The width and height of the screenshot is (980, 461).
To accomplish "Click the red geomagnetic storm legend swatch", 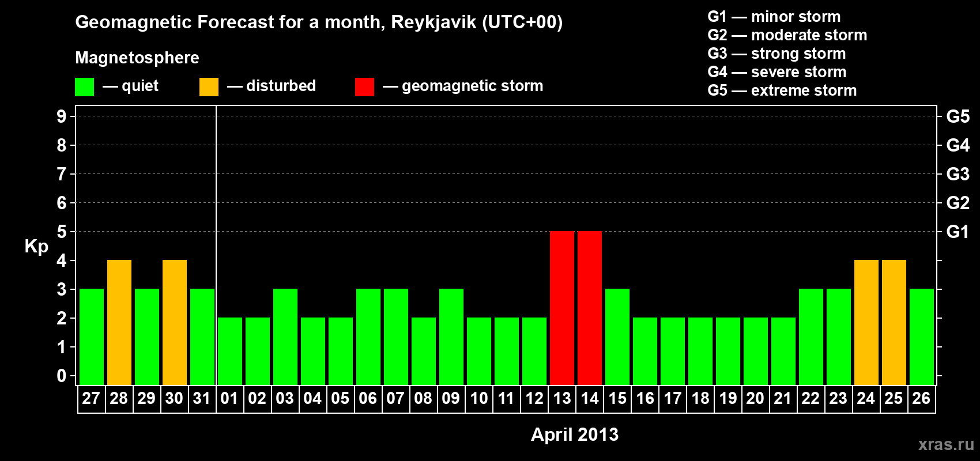I will coord(364,87).
